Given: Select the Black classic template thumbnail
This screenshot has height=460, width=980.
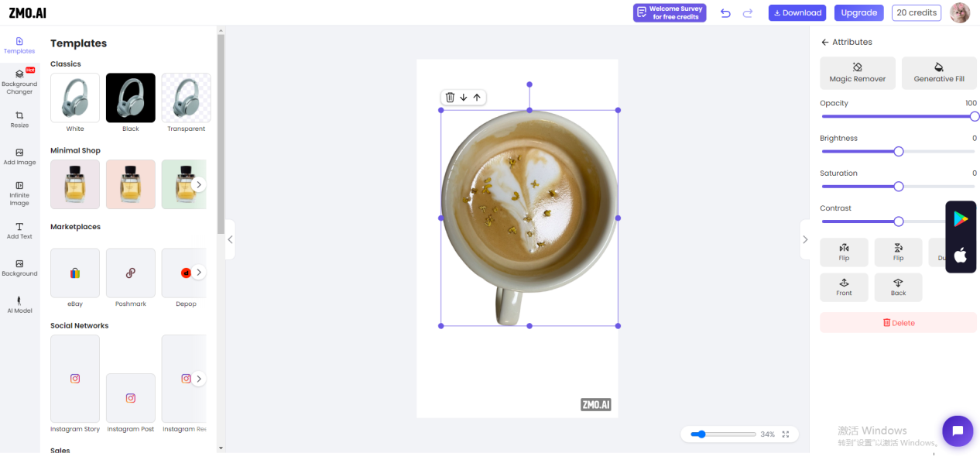Looking at the screenshot, I should tap(131, 98).
